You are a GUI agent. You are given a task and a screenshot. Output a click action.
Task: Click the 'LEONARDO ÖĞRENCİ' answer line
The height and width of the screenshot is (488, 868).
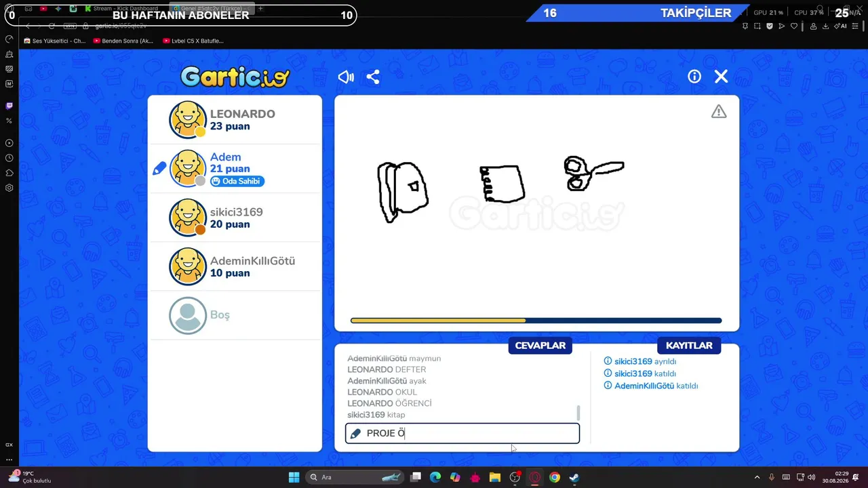(x=389, y=403)
